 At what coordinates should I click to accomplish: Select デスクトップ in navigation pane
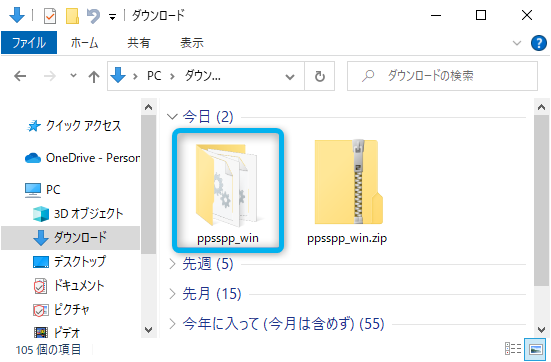click(x=69, y=261)
